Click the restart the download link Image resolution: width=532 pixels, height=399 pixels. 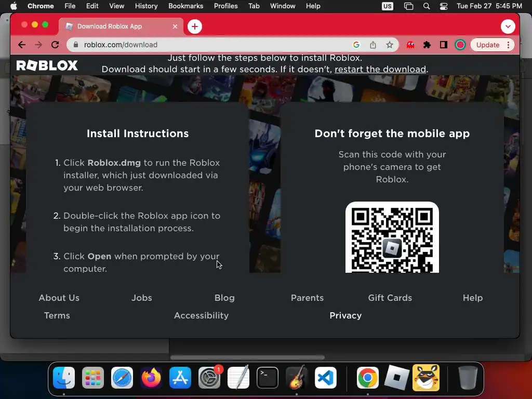click(380, 69)
